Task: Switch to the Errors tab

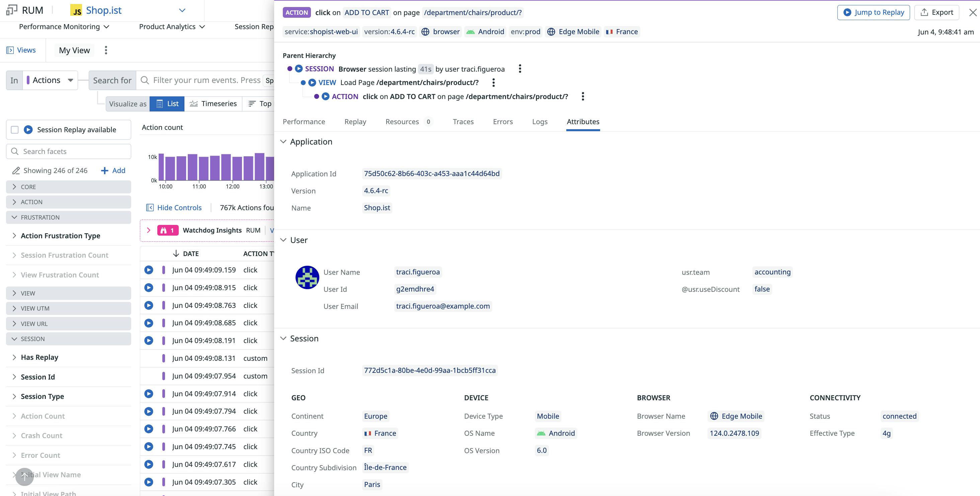Action: (x=503, y=121)
